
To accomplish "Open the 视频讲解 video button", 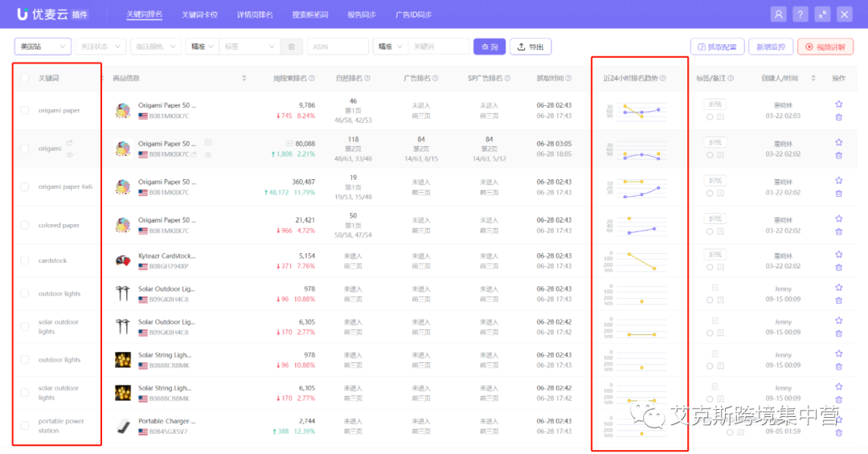I will tap(825, 47).
